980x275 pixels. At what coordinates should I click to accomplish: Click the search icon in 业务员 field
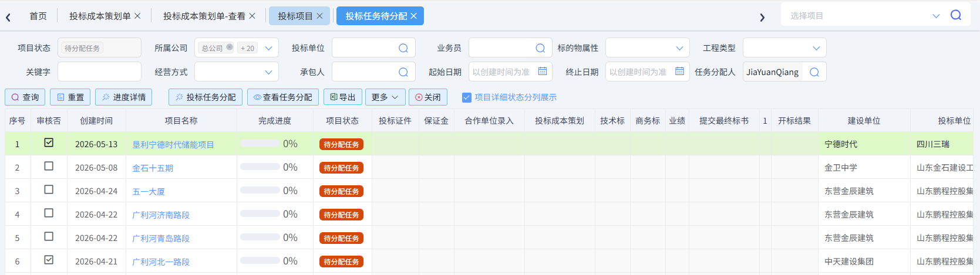coord(540,48)
